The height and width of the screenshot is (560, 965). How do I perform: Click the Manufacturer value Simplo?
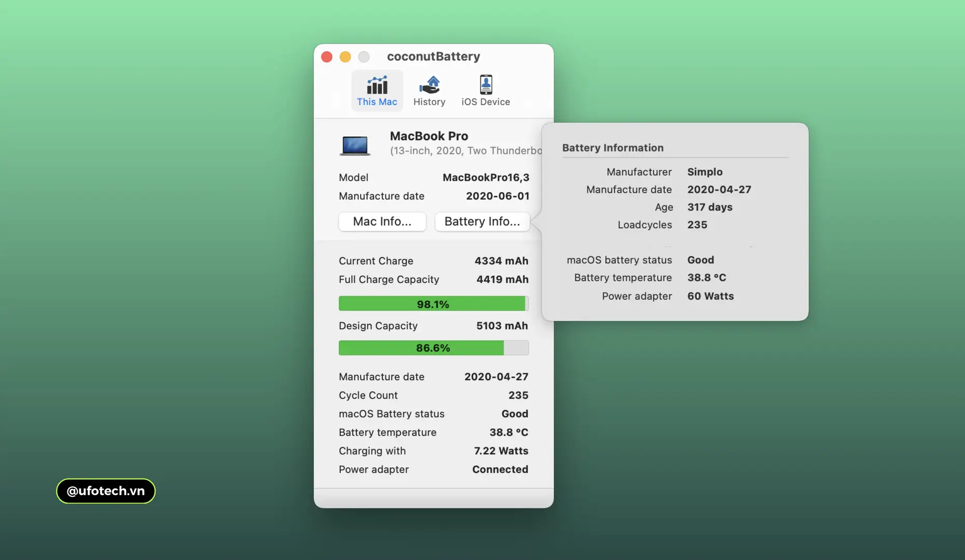705,172
